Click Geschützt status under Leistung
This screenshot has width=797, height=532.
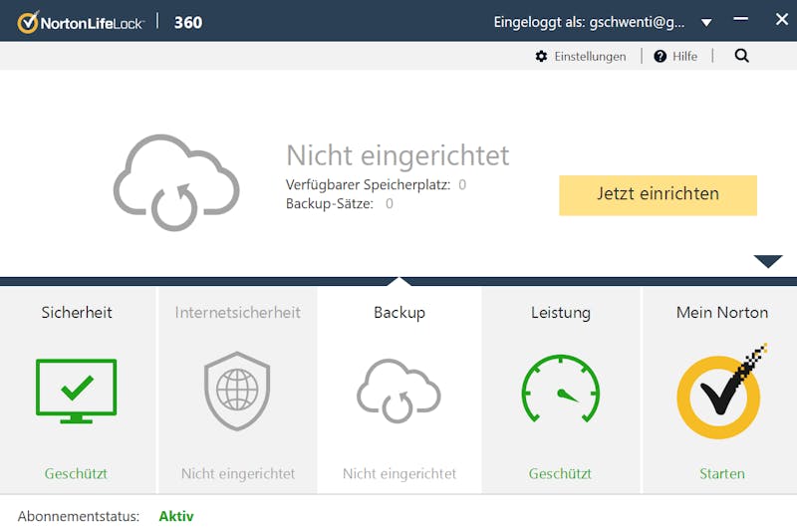tap(560, 473)
